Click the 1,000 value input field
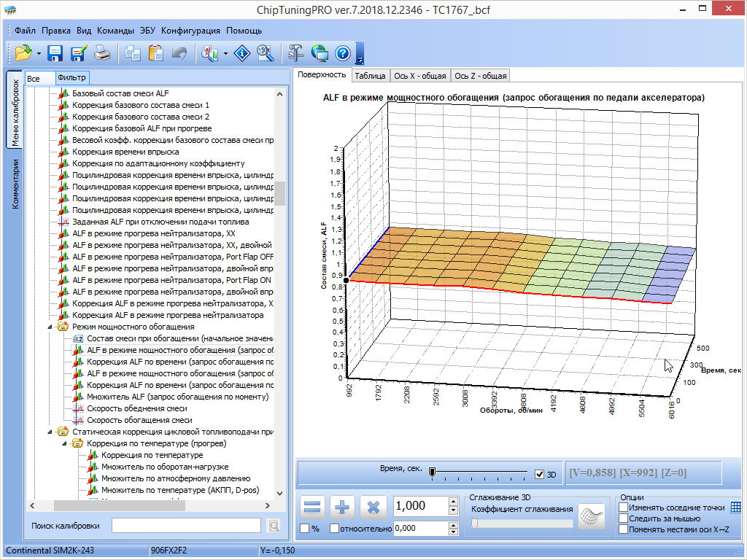747x560 pixels. [x=421, y=506]
